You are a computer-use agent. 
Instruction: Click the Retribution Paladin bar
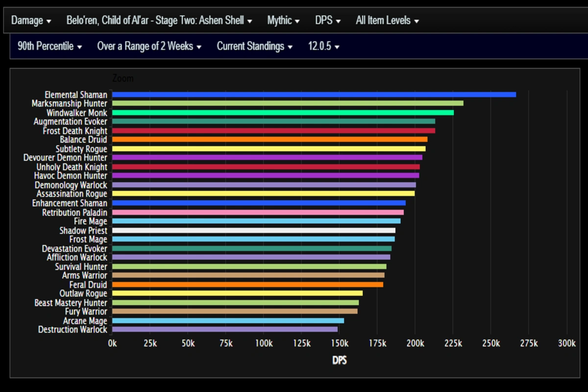pyautogui.click(x=258, y=212)
